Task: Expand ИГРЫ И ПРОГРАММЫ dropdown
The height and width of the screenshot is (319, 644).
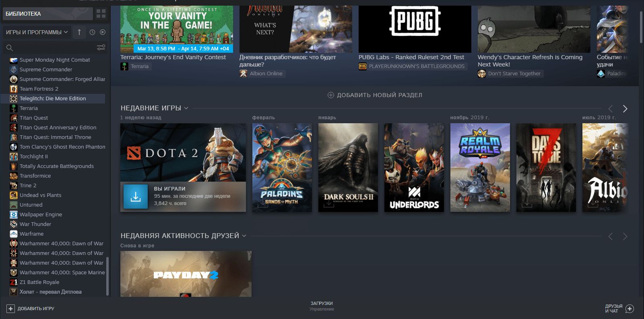Action: [x=37, y=32]
